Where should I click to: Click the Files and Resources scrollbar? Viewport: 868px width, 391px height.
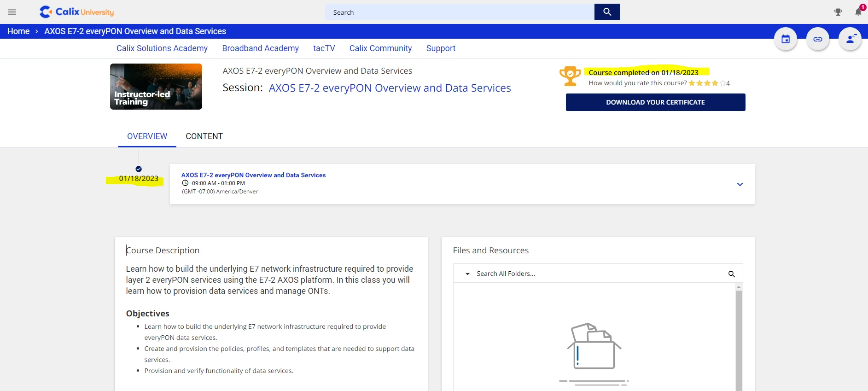pos(739,341)
